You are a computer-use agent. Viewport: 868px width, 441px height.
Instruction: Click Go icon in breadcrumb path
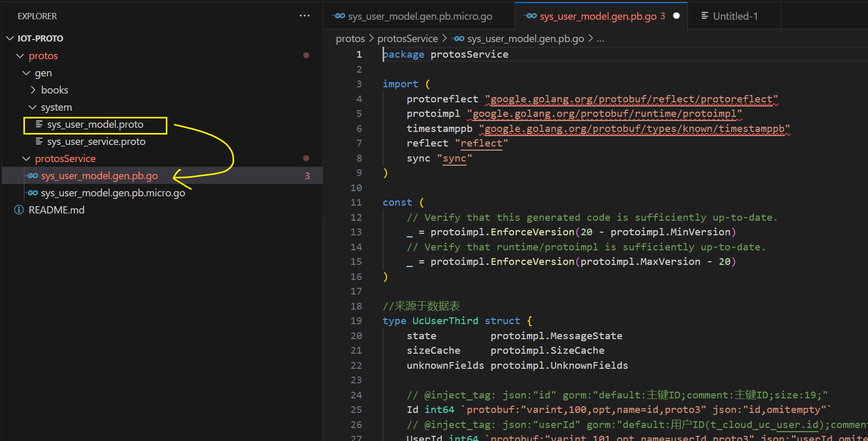point(458,38)
